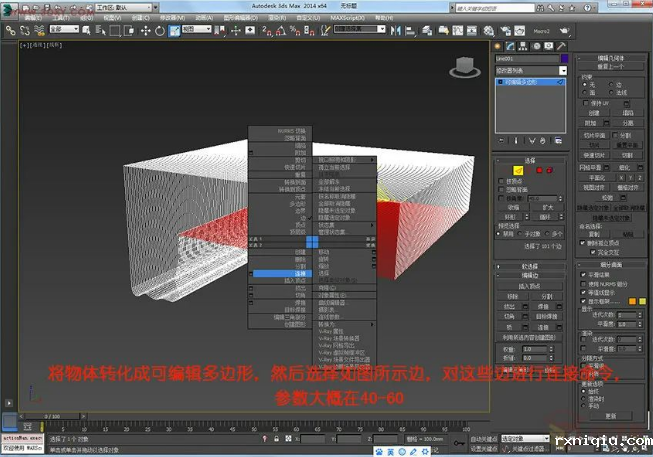This screenshot has width=653, height=457.
Task: Open the Layer Manager icon
Action: [x=427, y=30]
